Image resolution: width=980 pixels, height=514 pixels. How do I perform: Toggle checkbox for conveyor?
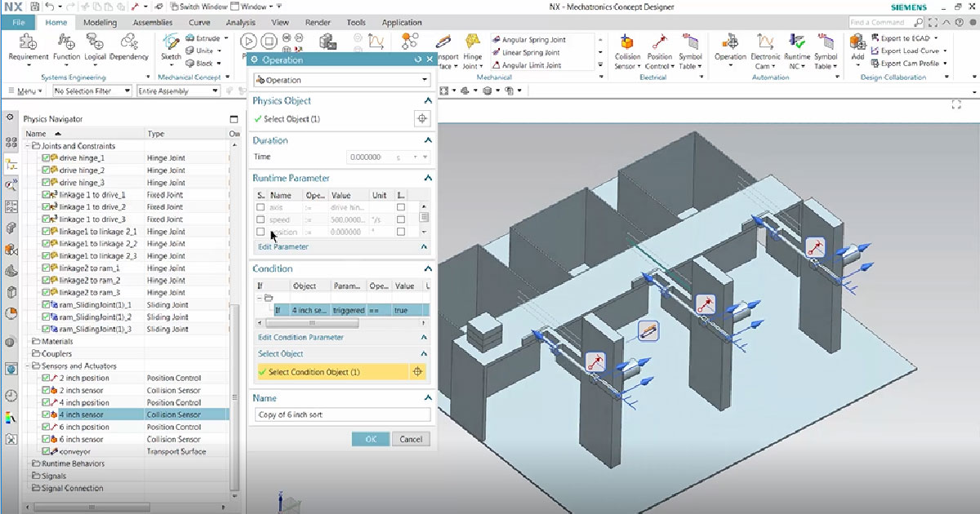(46, 452)
